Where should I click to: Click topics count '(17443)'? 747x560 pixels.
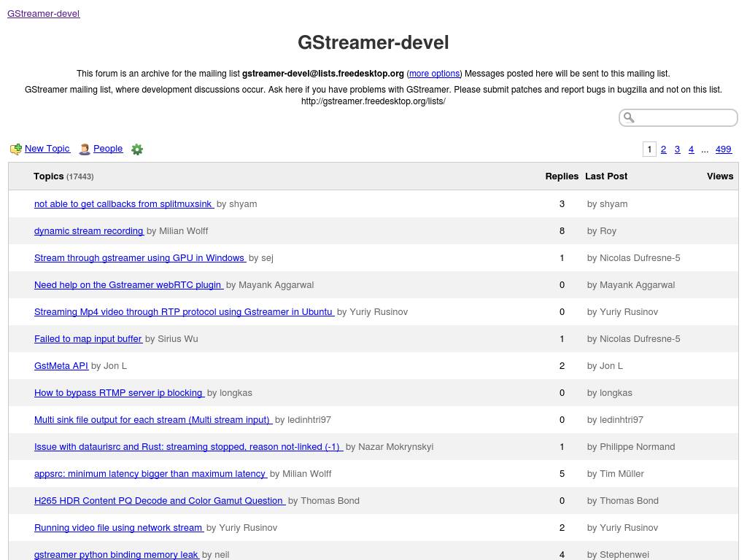(80, 176)
